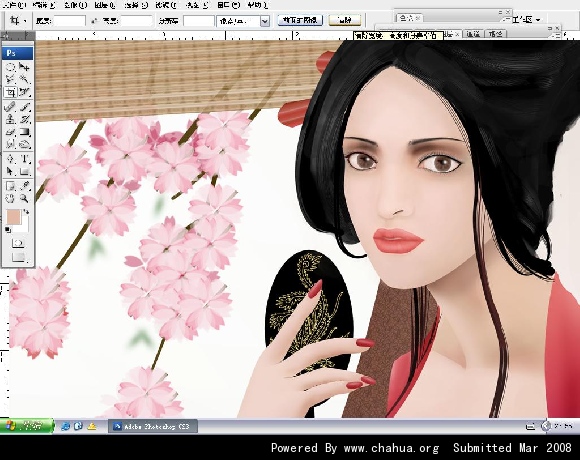This screenshot has width=580, height=460.
Task: Select the Blur tool
Action: coord(10,144)
